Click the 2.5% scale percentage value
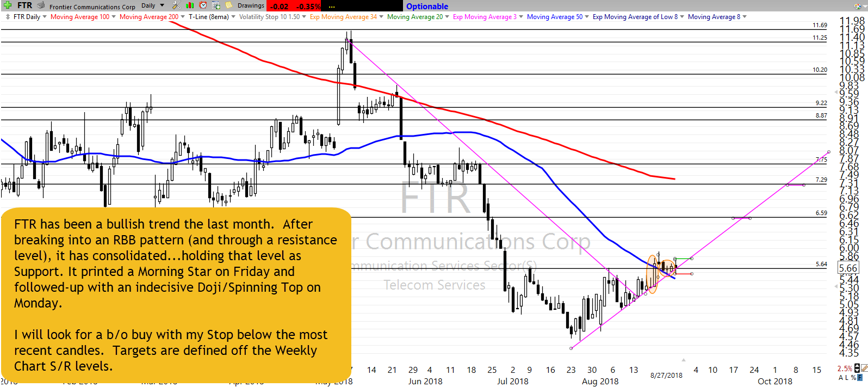This screenshot has height=387, width=868. 845,368
